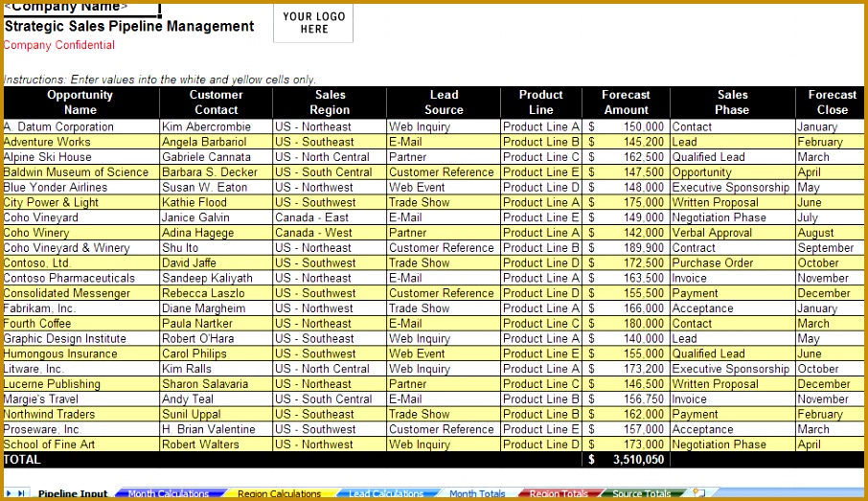Select the School of Fine Art cell
The image size is (868, 501).
[x=81, y=444]
